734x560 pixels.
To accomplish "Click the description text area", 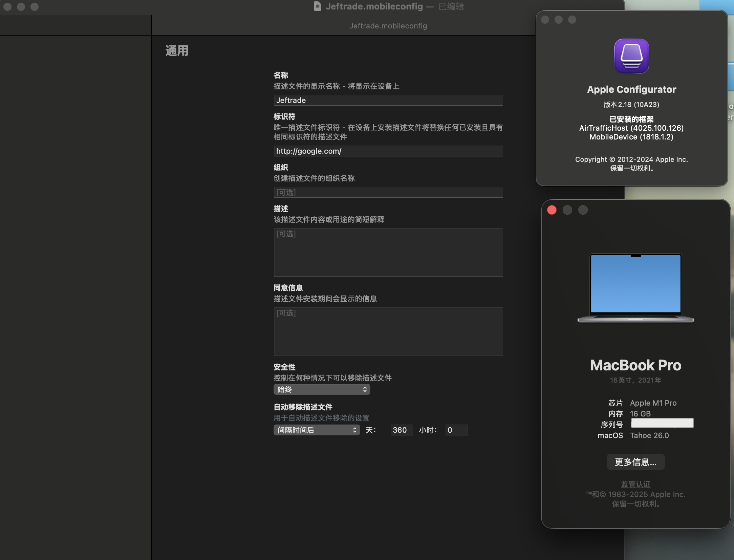I will pos(388,253).
